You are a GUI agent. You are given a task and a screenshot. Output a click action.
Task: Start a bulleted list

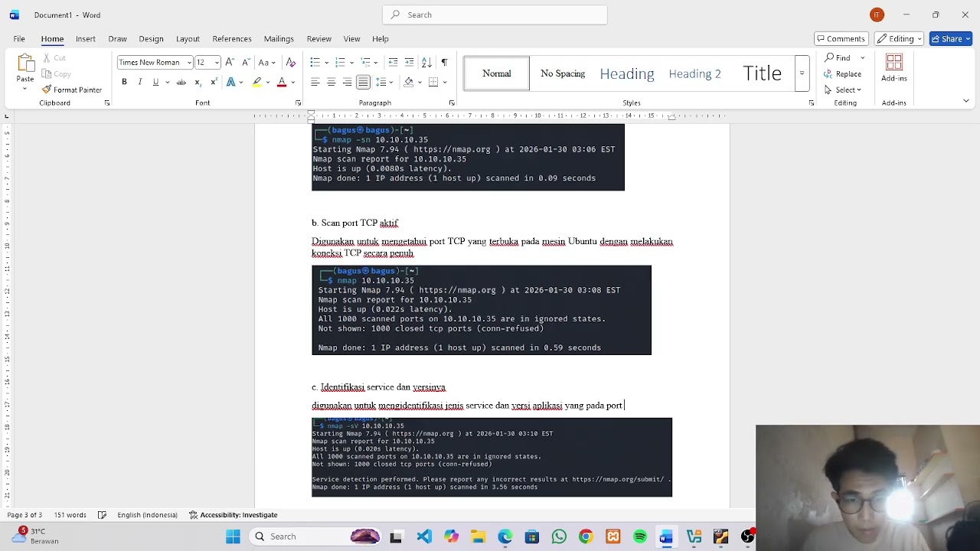click(315, 62)
